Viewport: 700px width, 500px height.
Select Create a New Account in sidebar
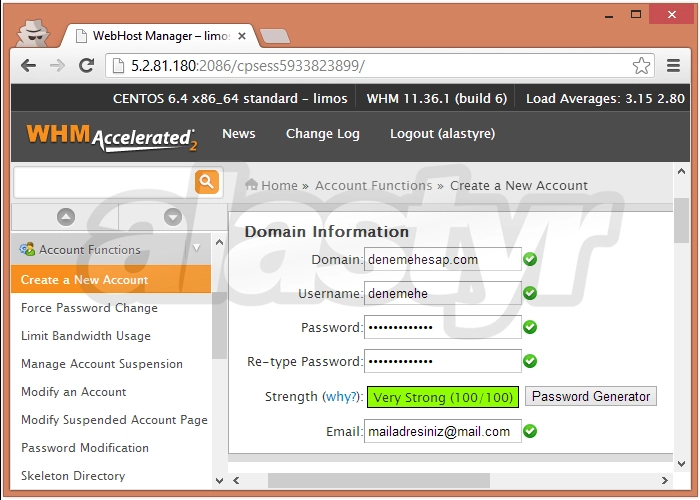[x=111, y=279]
